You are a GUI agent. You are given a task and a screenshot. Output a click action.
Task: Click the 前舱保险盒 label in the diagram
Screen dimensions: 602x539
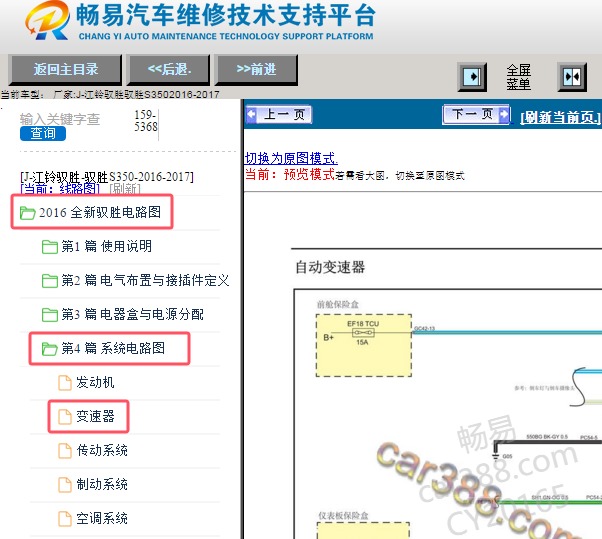pos(337,304)
